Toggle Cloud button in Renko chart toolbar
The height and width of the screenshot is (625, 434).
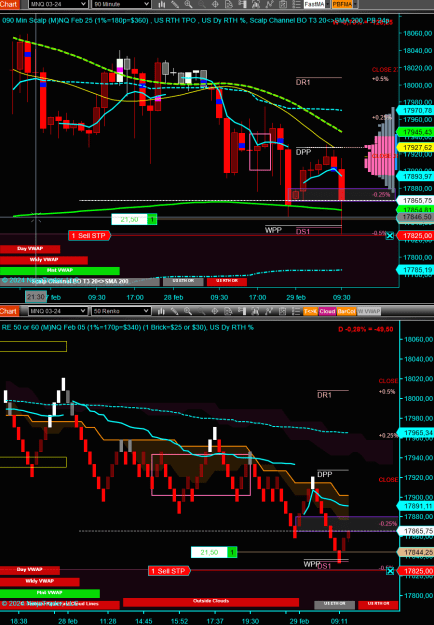click(327, 311)
